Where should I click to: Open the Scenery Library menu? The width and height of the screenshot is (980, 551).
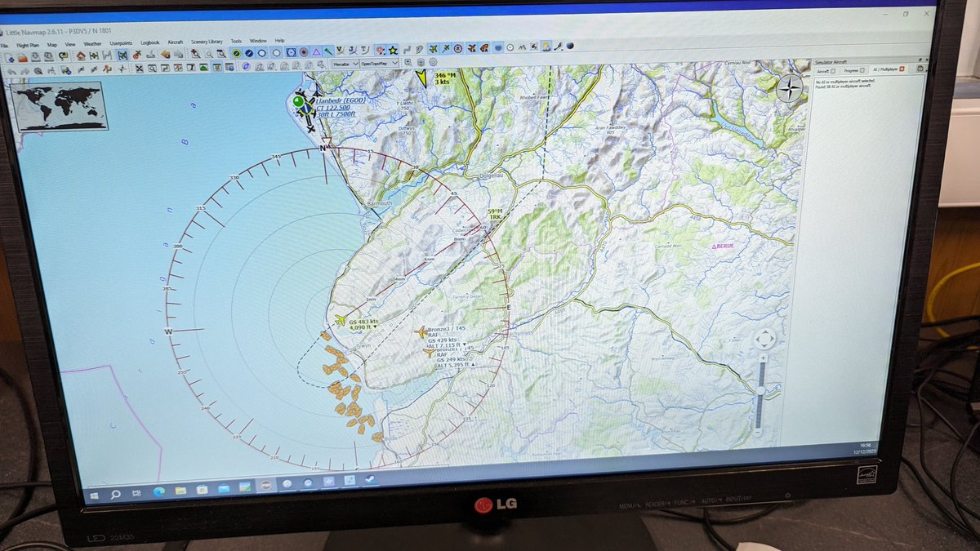tap(207, 42)
